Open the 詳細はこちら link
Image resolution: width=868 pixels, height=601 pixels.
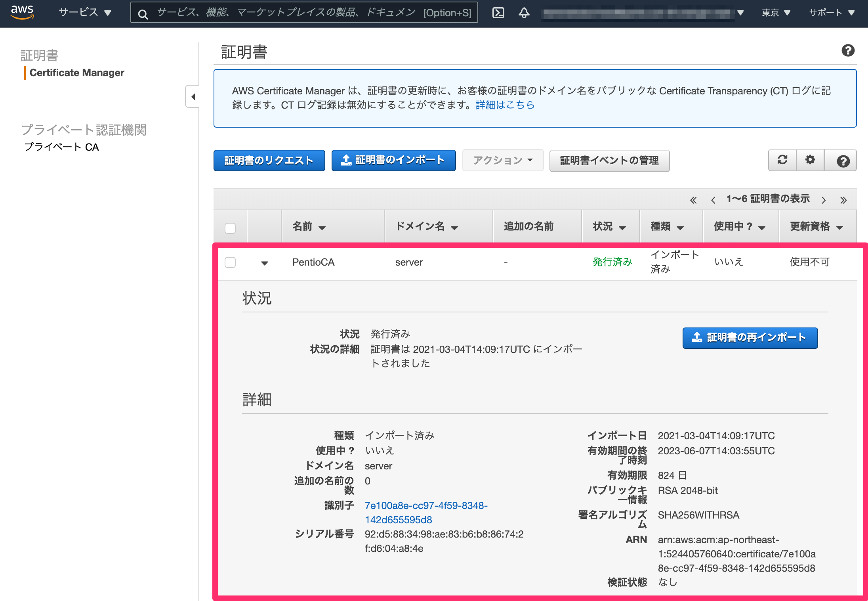pyautogui.click(x=505, y=105)
